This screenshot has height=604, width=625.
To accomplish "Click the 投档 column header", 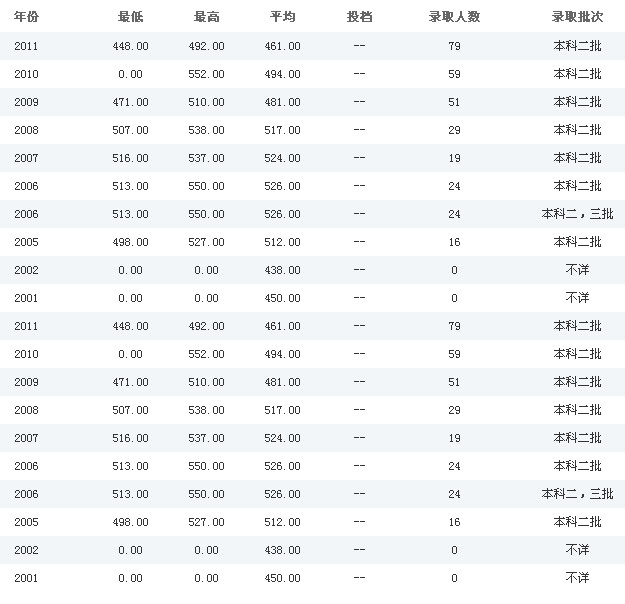I will [x=359, y=18].
